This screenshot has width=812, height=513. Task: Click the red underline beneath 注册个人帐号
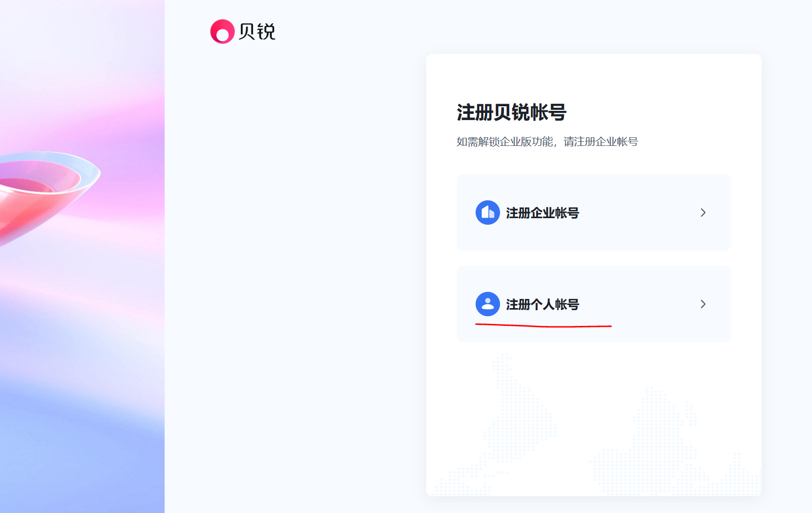[543, 325]
